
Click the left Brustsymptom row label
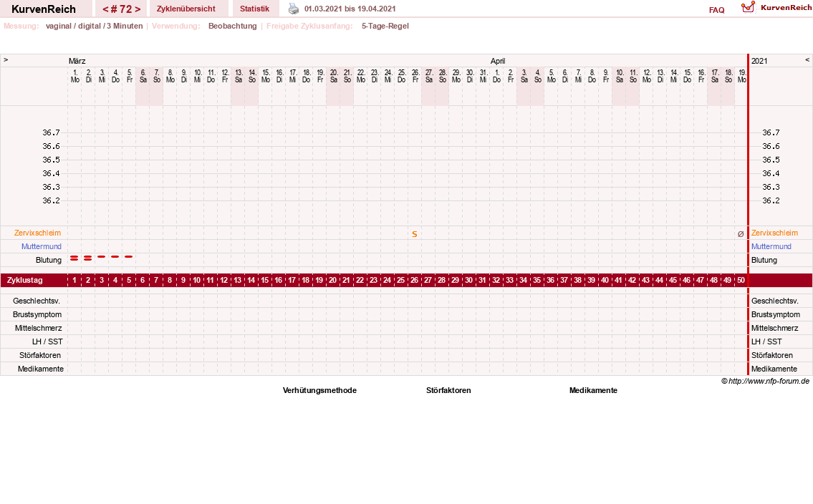pos(37,314)
